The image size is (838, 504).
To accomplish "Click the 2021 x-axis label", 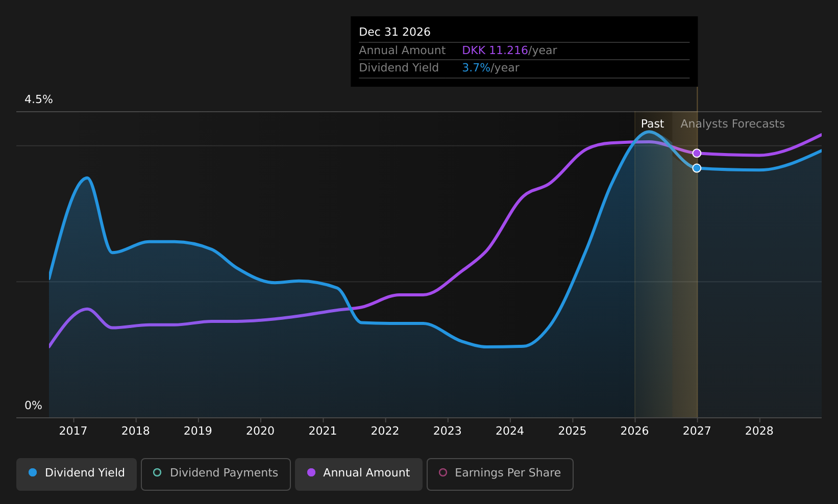I will coord(323,431).
